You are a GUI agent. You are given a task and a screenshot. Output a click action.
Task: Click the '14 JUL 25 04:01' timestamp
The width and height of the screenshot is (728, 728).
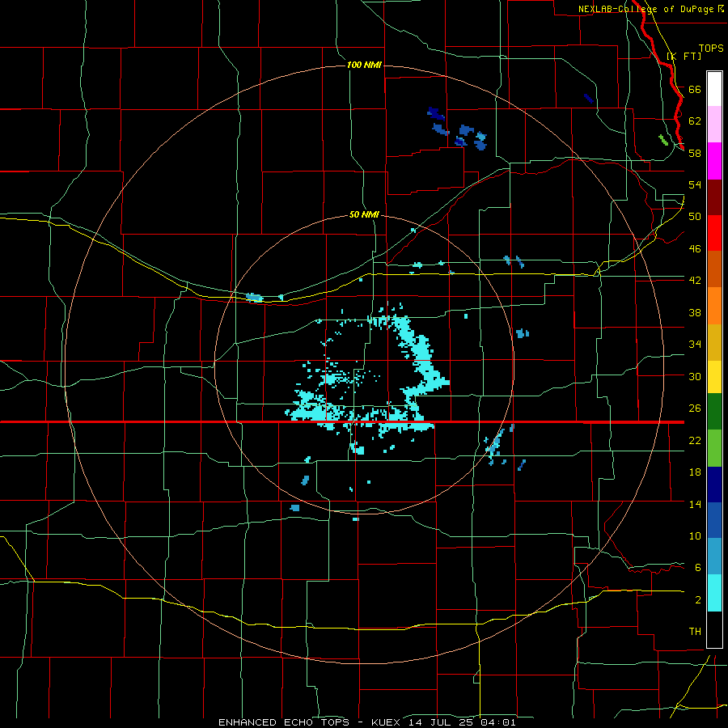coord(462,722)
